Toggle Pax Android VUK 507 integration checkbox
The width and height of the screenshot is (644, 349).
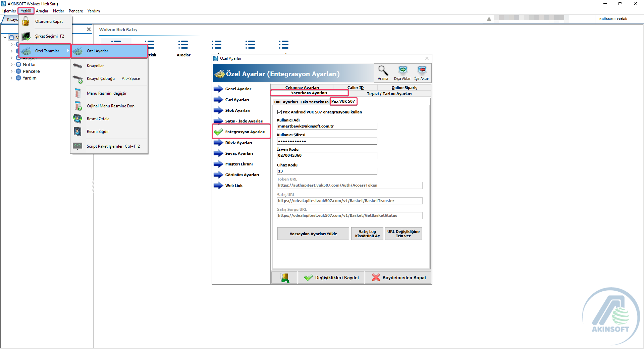click(x=279, y=112)
